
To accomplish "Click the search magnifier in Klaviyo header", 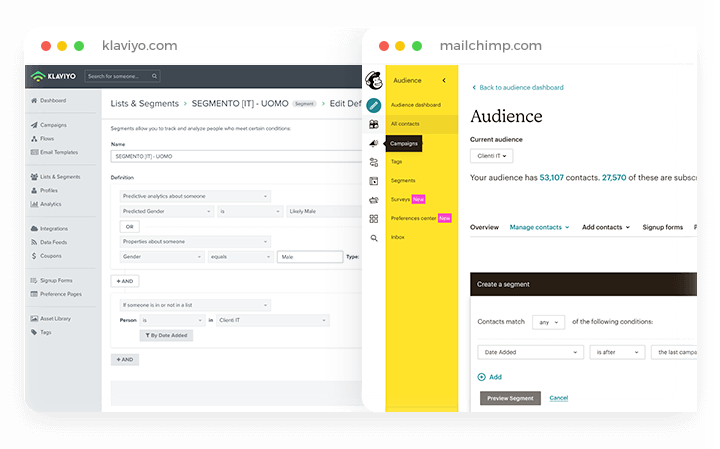I will (154, 76).
